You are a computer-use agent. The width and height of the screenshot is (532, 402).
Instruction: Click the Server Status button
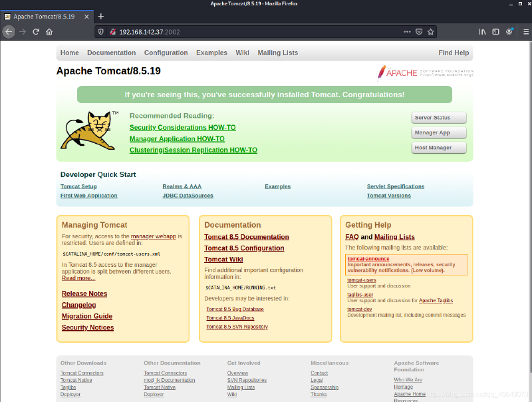(439, 118)
